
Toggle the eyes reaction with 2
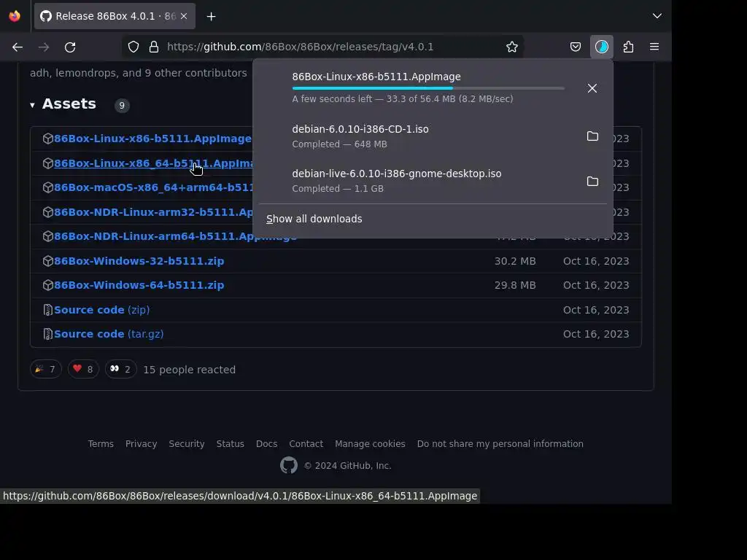point(120,369)
